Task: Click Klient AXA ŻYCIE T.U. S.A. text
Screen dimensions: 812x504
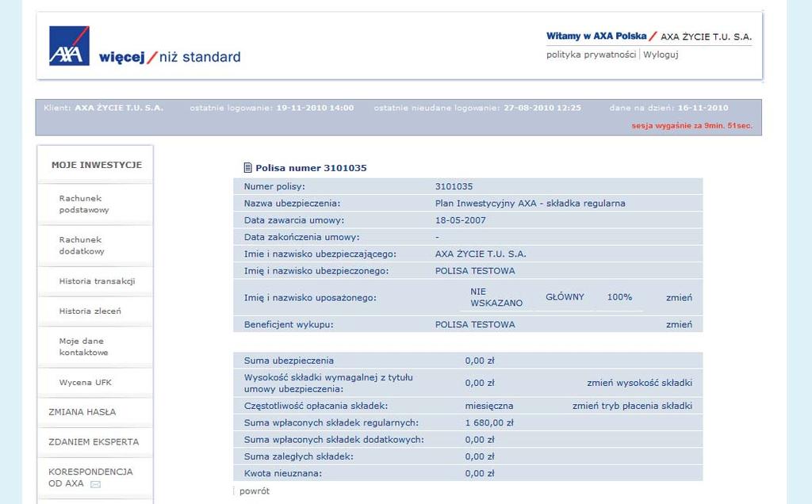Action: pyautogui.click(x=104, y=108)
